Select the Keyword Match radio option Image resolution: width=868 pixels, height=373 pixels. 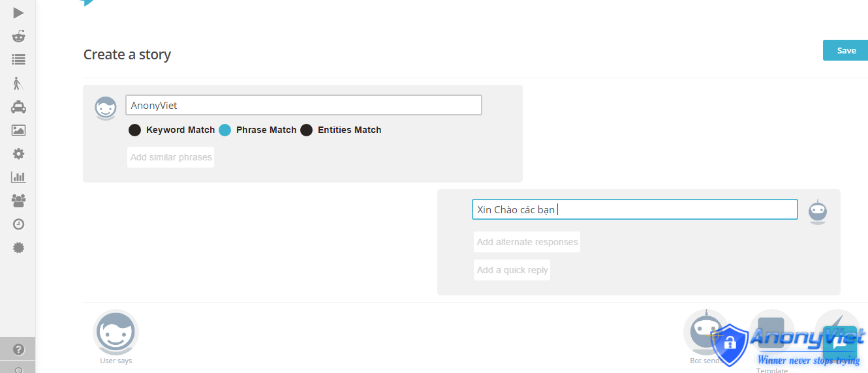(x=134, y=130)
